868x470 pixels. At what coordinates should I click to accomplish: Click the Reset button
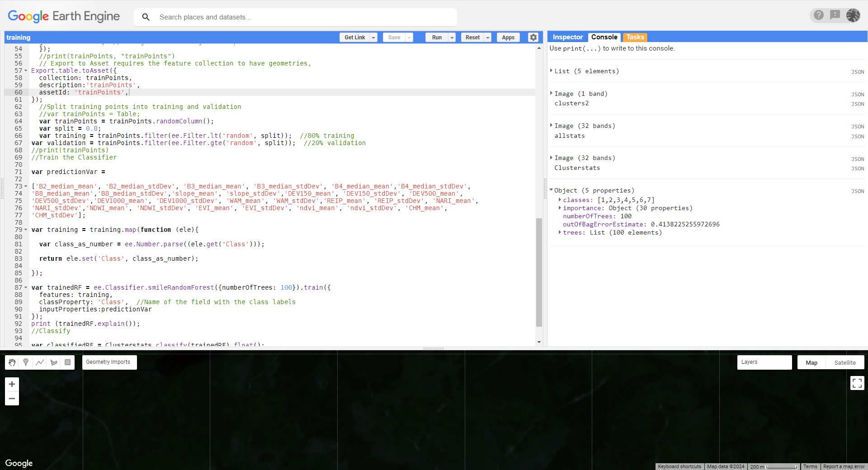[472, 38]
